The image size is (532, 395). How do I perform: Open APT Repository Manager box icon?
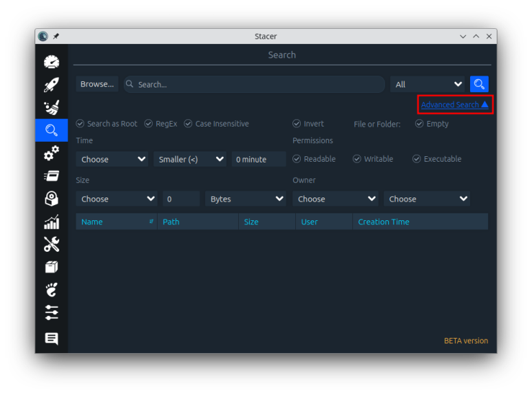52,267
